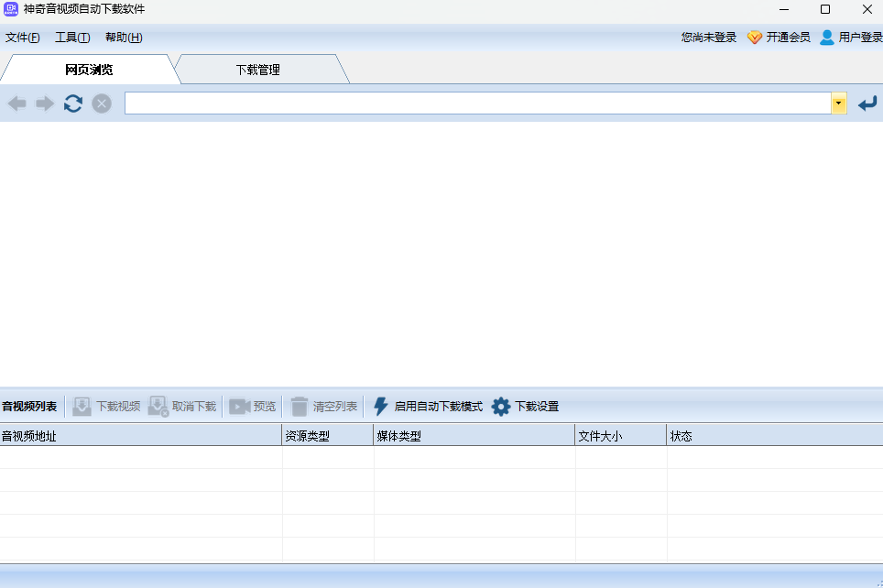Screen dimensions: 883x588
Task: Click the 清空列表 clear list button
Action: [324, 407]
